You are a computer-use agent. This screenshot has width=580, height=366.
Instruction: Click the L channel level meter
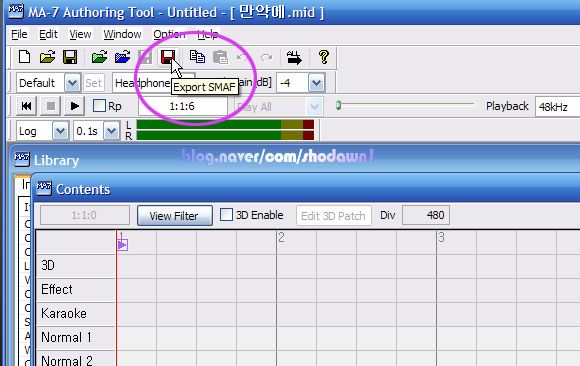pyautogui.click(x=225, y=124)
